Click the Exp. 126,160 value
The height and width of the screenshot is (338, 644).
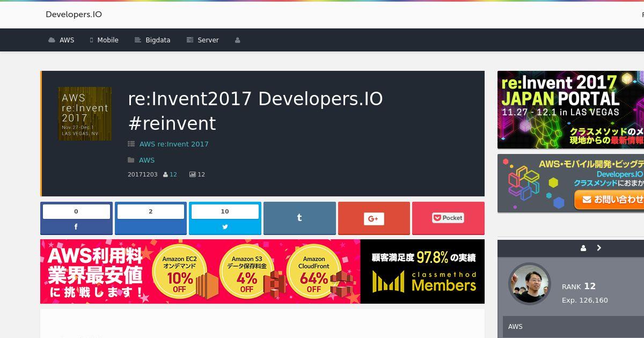585,300
